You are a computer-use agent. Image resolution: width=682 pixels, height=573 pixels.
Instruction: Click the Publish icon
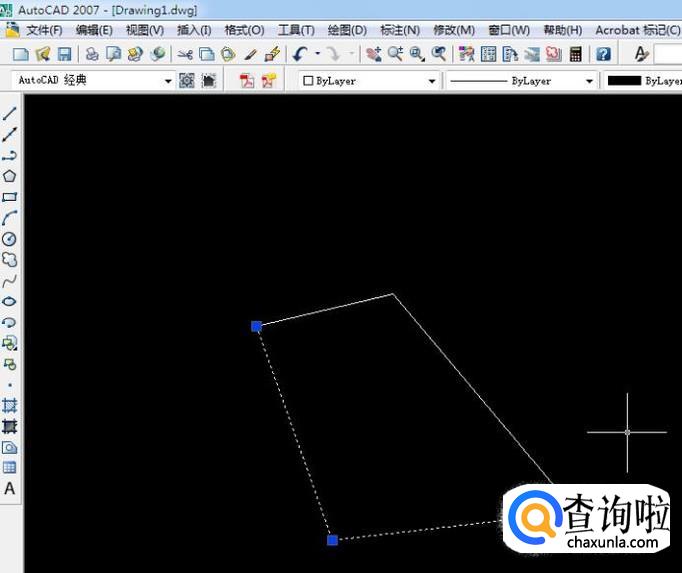135,54
